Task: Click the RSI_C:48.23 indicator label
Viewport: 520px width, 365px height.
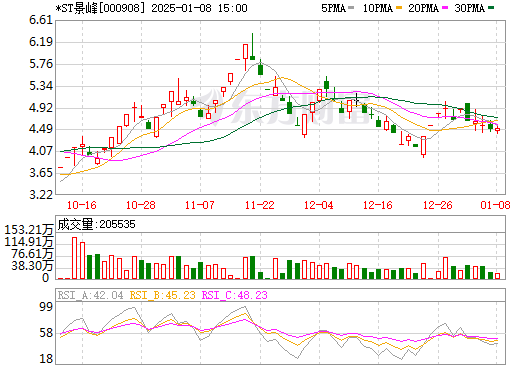Action: (235, 295)
